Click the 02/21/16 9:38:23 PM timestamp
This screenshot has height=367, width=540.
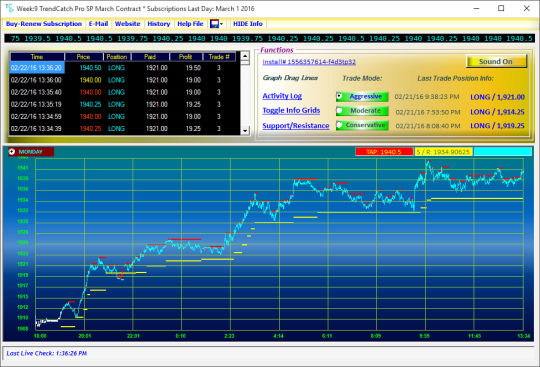coord(427,97)
